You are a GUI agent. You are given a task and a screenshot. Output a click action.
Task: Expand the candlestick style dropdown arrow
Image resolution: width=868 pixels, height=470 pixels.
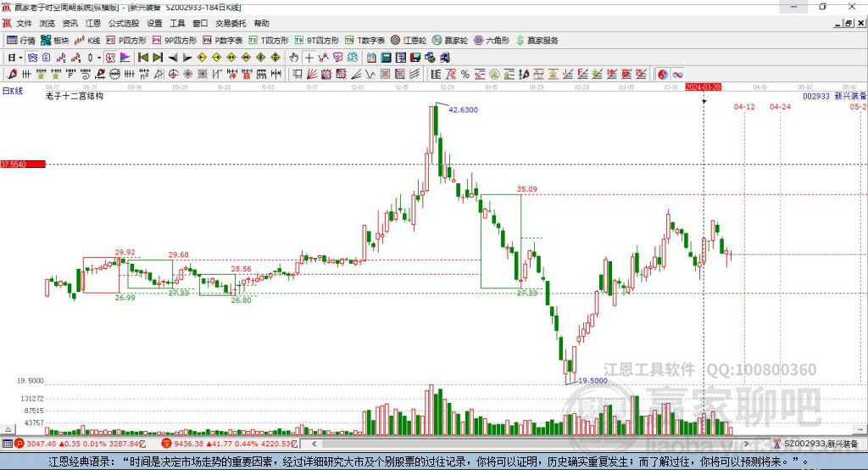pos(99,57)
